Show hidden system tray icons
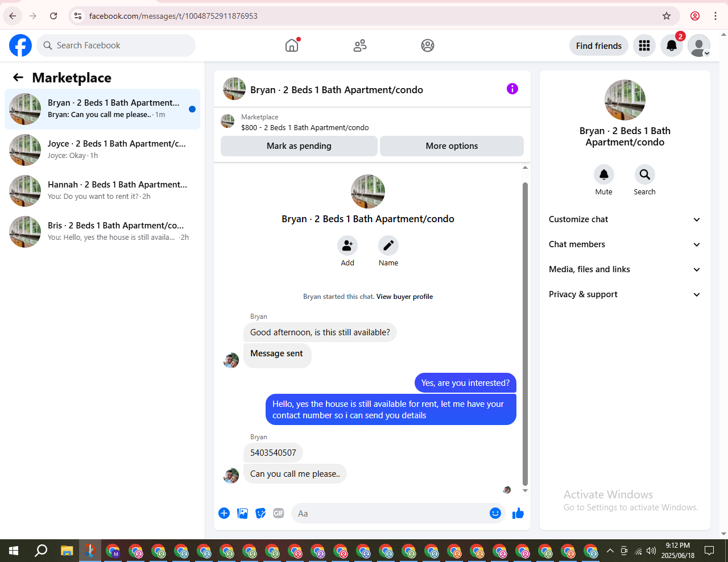Viewport: 728px width, 562px height. click(x=610, y=551)
